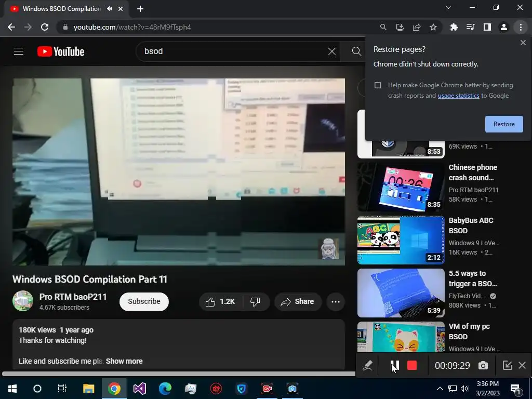The width and height of the screenshot is (532, 399).
Task: Open Task View on the taskbar
Action: click(62, 389)
